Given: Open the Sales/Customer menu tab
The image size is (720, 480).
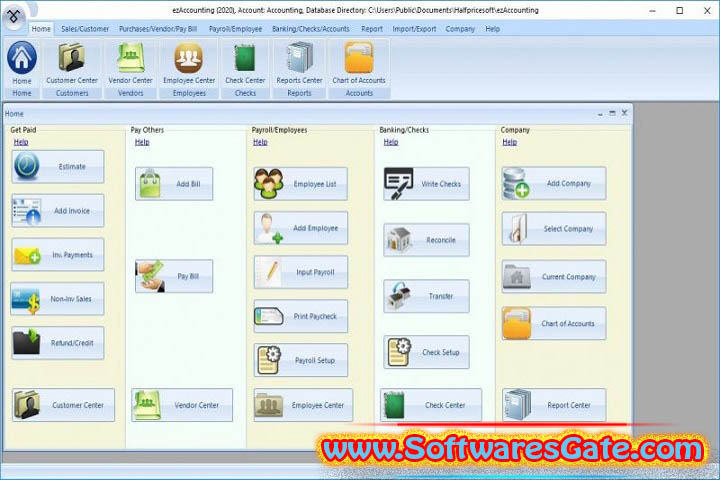Looking at the screenshot, I should click(85, 29).
